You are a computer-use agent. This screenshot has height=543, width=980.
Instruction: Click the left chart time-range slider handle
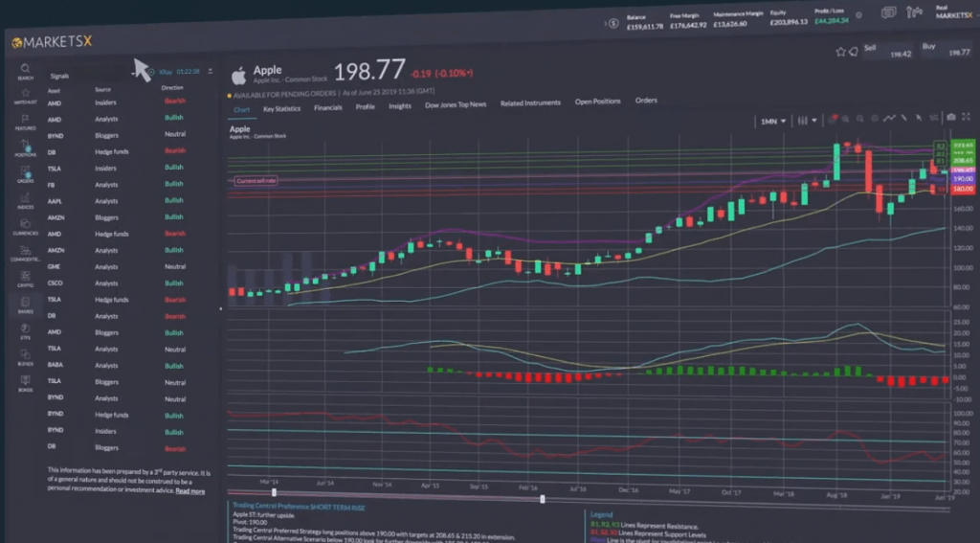pos(273,493)
